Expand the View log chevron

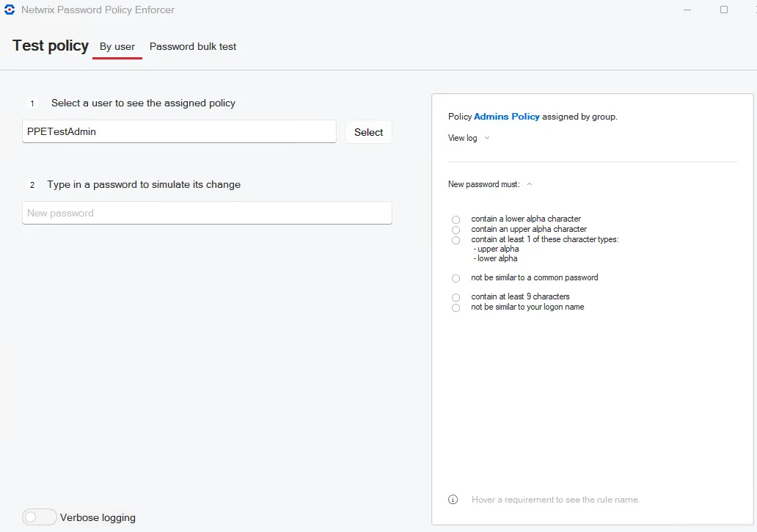(x=487, y=138)
